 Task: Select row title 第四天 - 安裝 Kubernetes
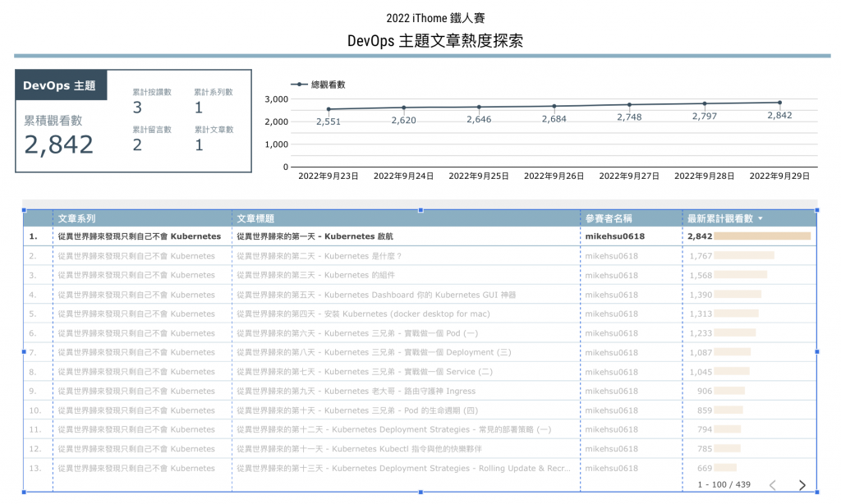[x=363, y=314]
